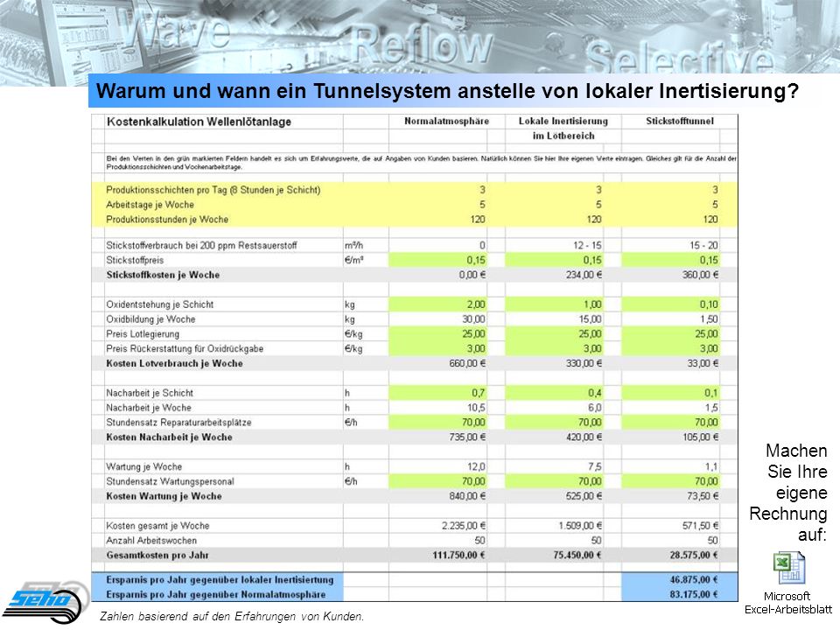This screenshot has height=630, width=840.
Task: Select the '28.575,00 €' yearly cost cell
Action: 694,555
